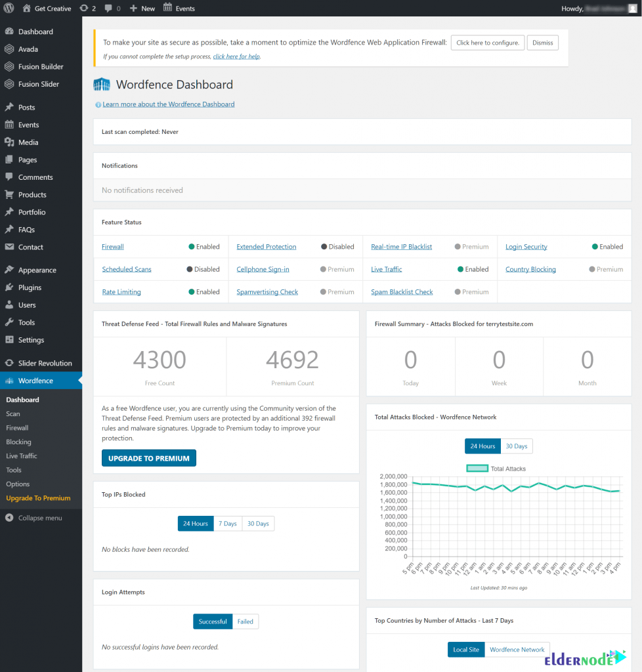
Task: Click the WordPress logo icon in admin bar
Action: (9, 8)
